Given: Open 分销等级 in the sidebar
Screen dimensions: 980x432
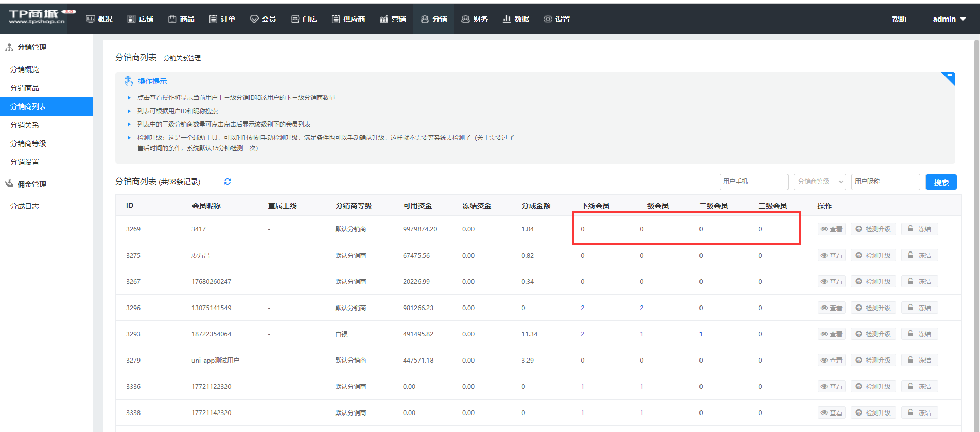Looking at the screenshot, I should (28, 143).
